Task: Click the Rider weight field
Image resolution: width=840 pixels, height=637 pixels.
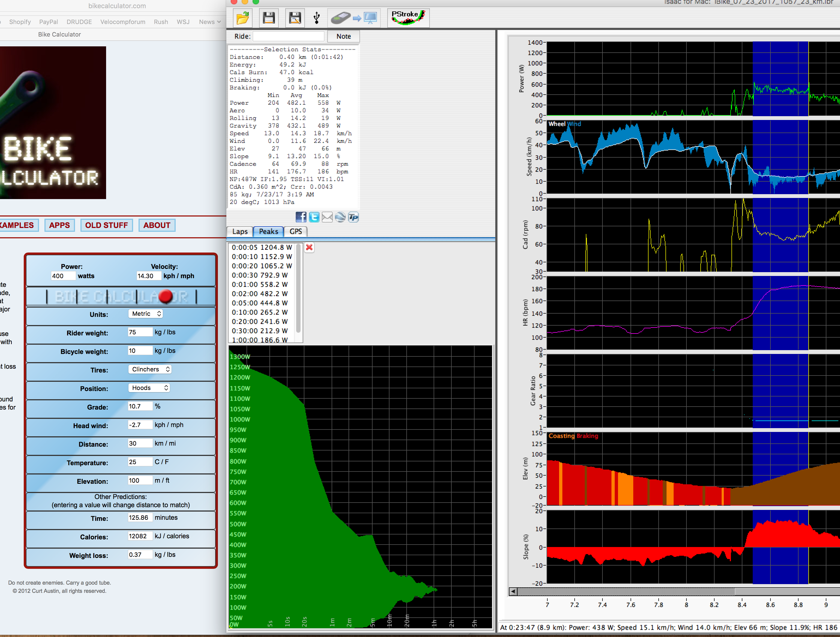Action: click(x=140, y=332)
